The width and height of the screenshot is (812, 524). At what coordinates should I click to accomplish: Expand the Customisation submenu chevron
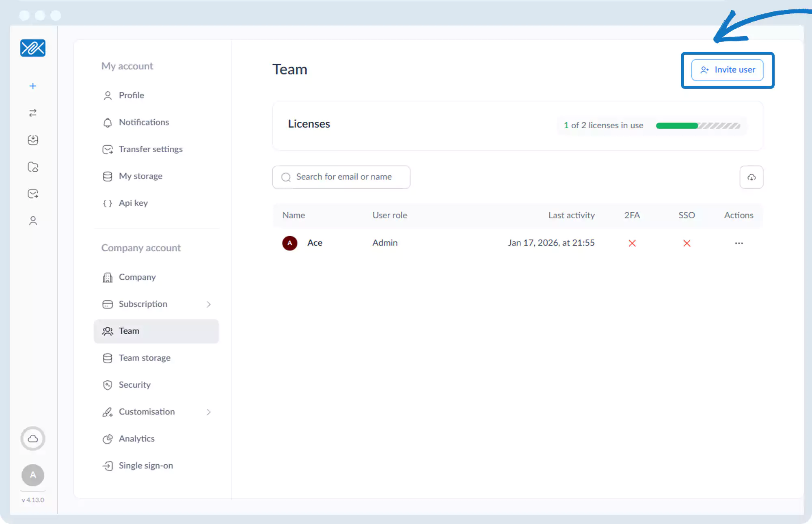(209, 412)
